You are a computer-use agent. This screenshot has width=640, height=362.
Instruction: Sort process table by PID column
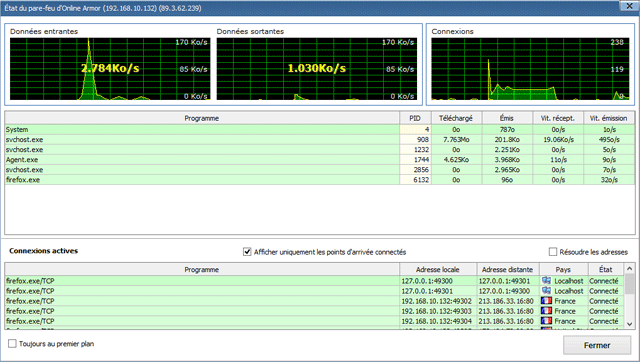tap(415, 118)
